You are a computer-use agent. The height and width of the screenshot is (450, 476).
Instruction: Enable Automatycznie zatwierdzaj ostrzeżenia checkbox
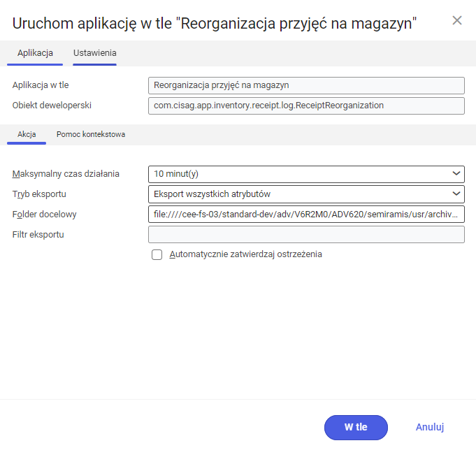tap(157, 255)
